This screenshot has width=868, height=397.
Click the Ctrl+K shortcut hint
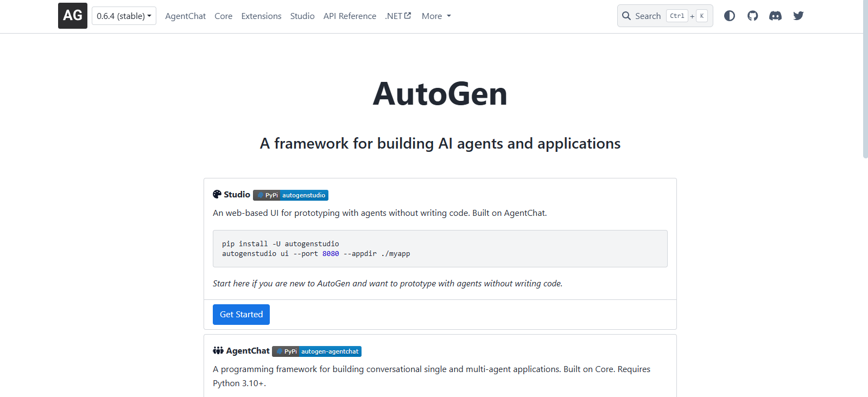click(687, 16)
